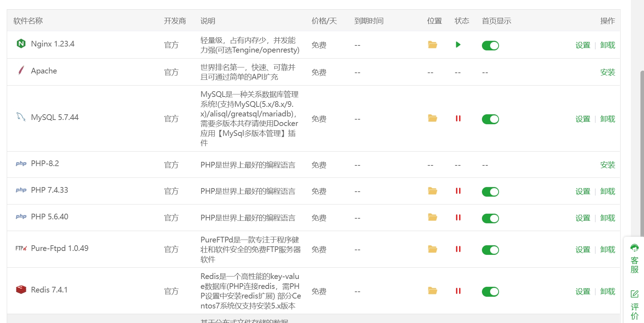Click the Nginx logo icon
This screenshot has height=323, width=644.
(x=21, y=44)
